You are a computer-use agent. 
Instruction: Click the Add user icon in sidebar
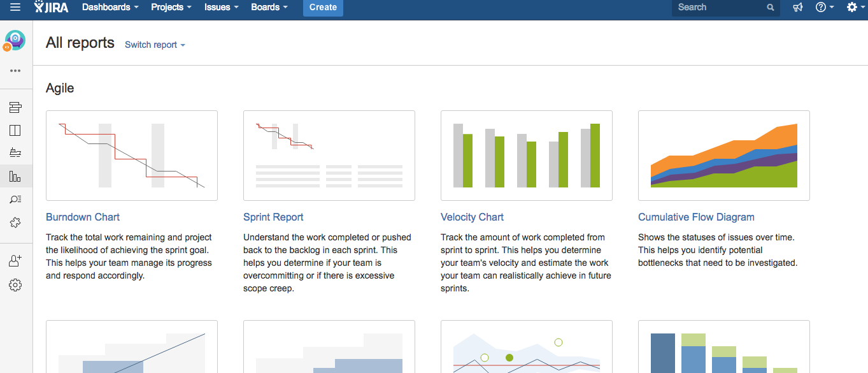[15, 261]
